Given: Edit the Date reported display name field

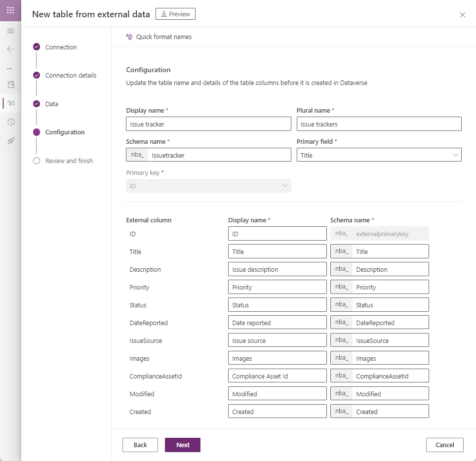Looking at the screenshot, I should (277, 323).
